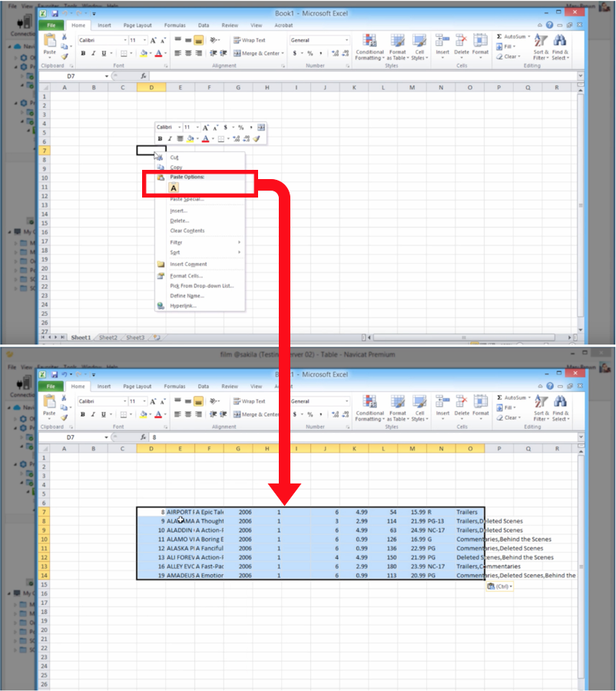Choose Format Cells... from the context menu
616x691 pixels.
coord(186,276)
